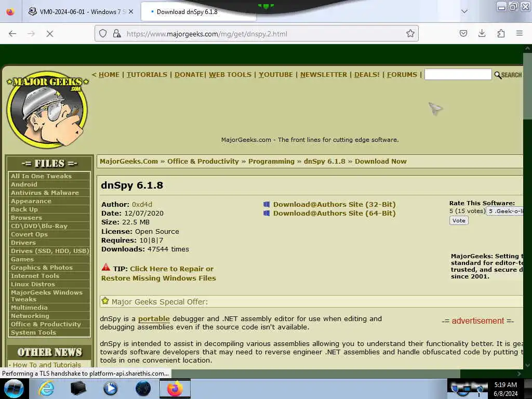Download from Authors Site (32-Bit)
This screenshot has width=532, height=399.
coord(334,204)
